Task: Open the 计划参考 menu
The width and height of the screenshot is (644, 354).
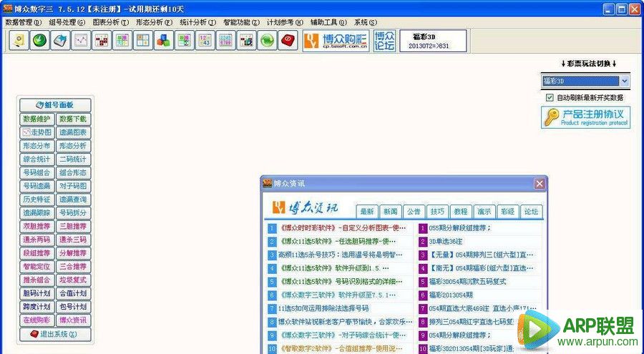Action: pyautogui.click(x=285, y=22)
